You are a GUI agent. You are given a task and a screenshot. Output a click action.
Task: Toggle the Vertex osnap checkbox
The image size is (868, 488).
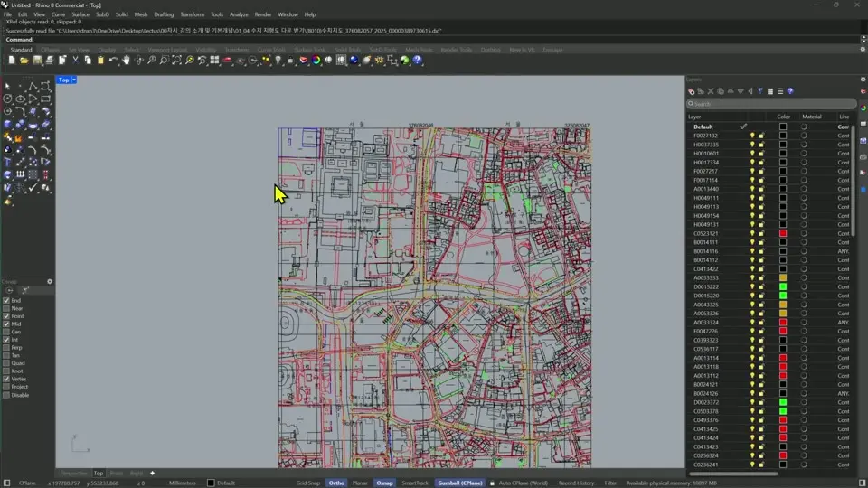[6, 379]
